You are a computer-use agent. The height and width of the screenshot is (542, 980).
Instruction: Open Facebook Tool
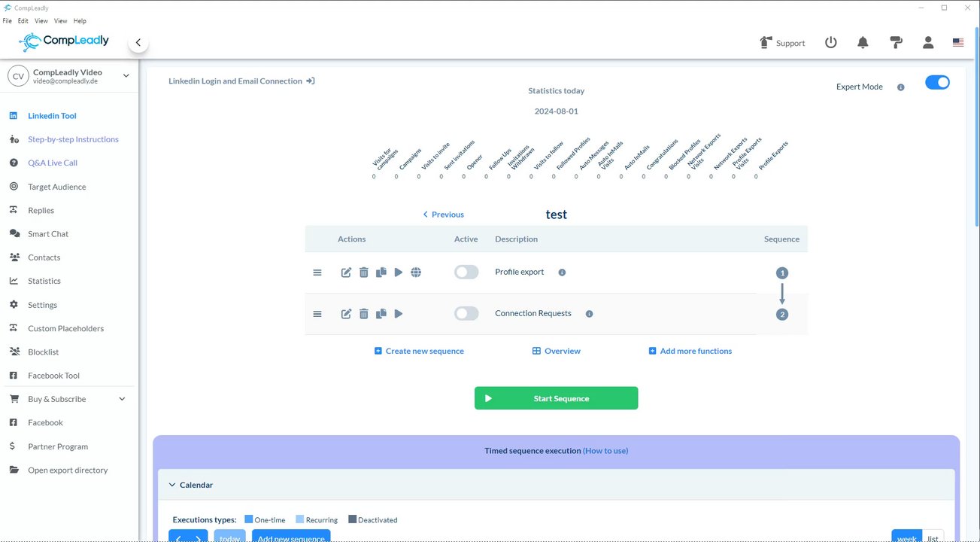[53, 376]
